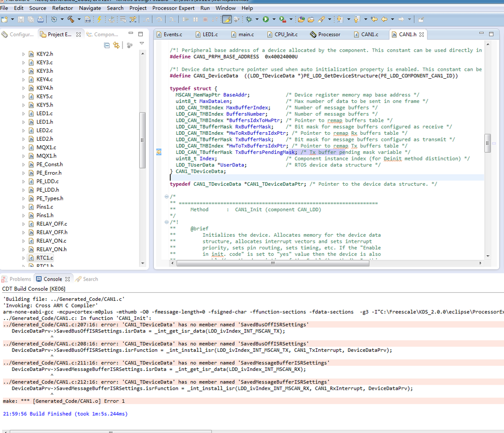Open the Processor Expert menu
504x433 pixels.
pos(173,8)
